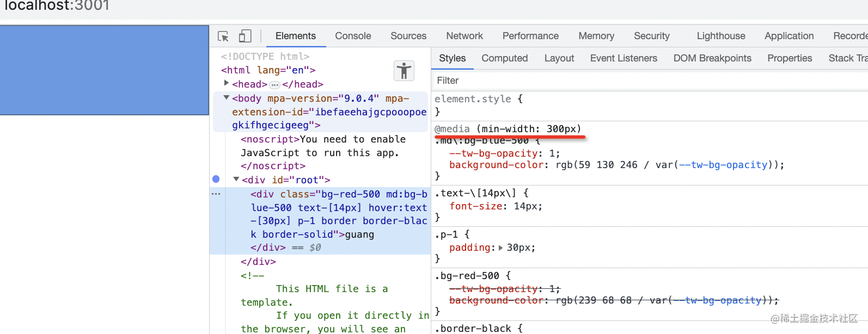Expand the padding shorthand triangle
868x334 pixels.
pyautogui.click(x=501, y=248)
